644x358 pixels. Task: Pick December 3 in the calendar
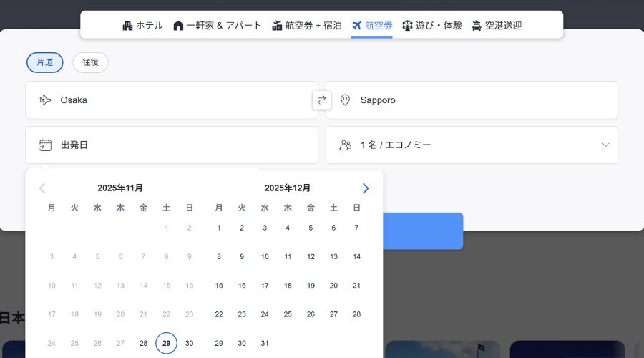pyautogui.click(x=265, y=228)
